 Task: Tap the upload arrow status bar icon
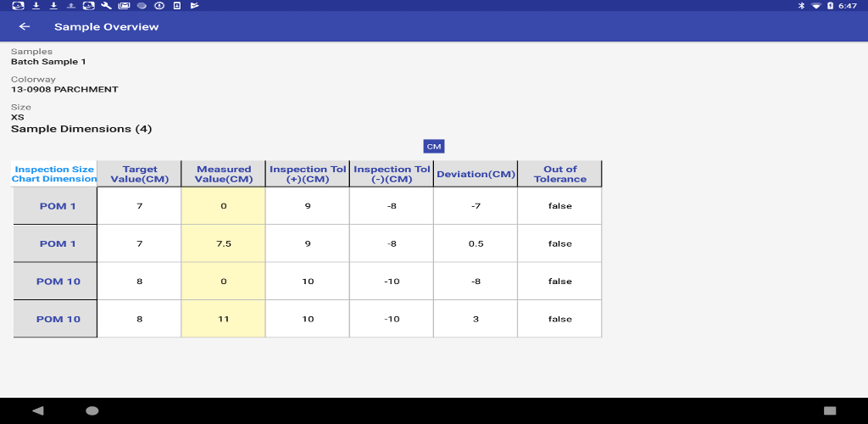tap(71, 6)
